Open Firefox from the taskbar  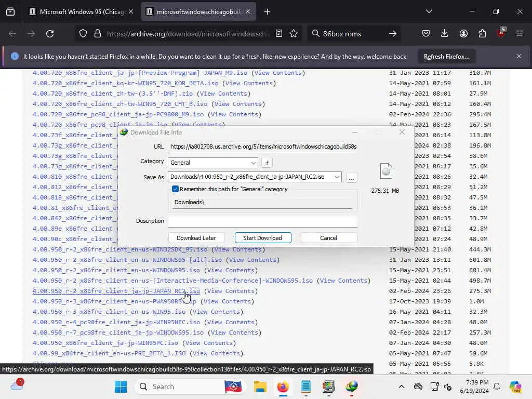coord(283,387)
